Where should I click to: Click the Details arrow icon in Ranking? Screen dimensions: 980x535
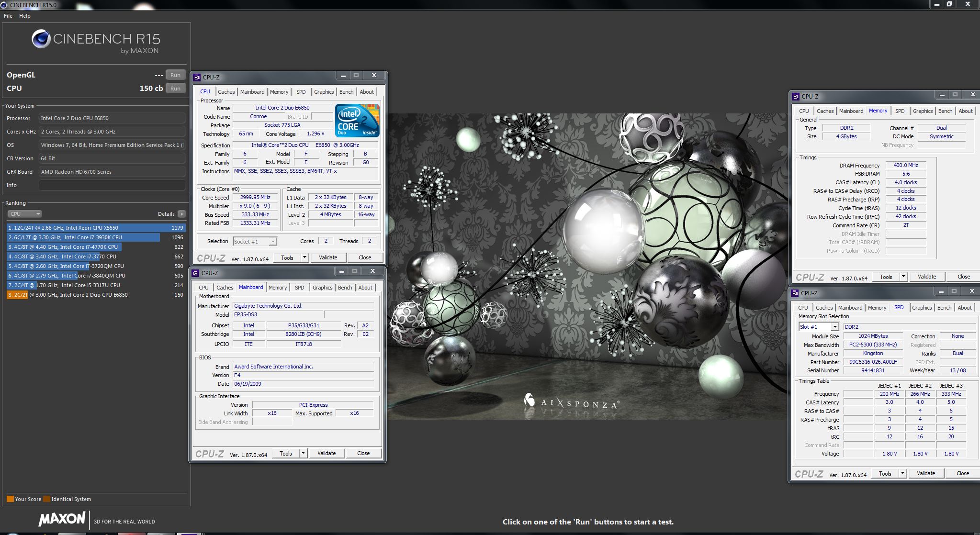(x=181, y=214)
